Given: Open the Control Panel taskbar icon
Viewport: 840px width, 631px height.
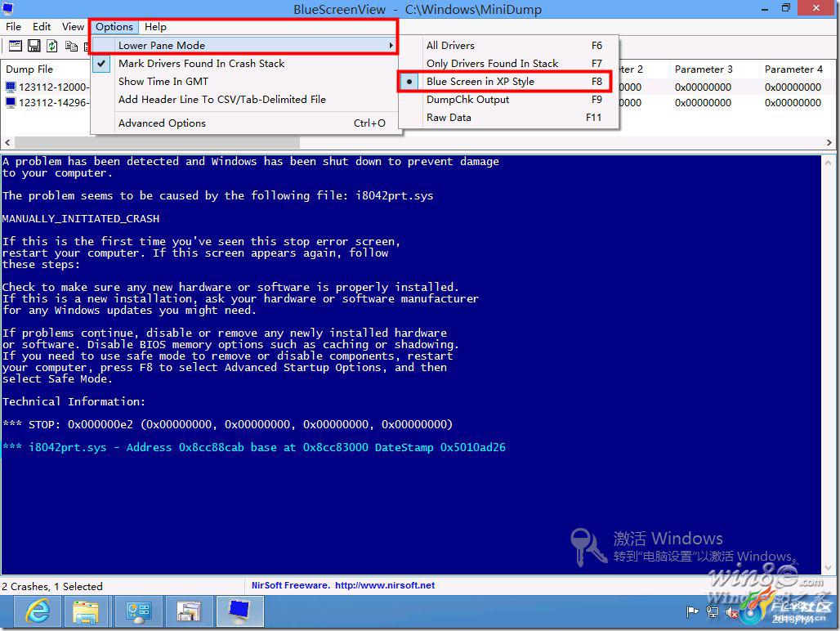Looking at the screenshot, I should pyautogui.click(x=137, y=611).
